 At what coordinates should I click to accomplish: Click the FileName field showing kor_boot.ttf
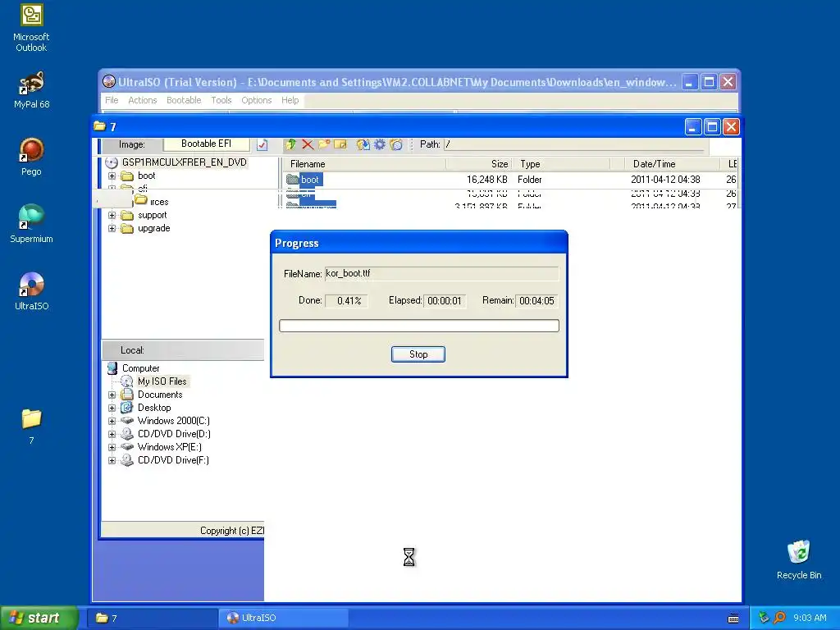tap(441, 274)
